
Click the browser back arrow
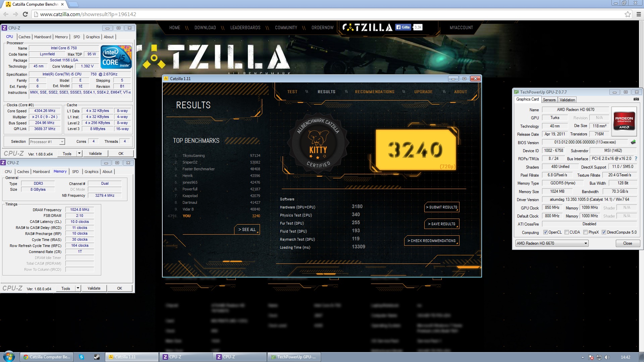click(6, 14)
